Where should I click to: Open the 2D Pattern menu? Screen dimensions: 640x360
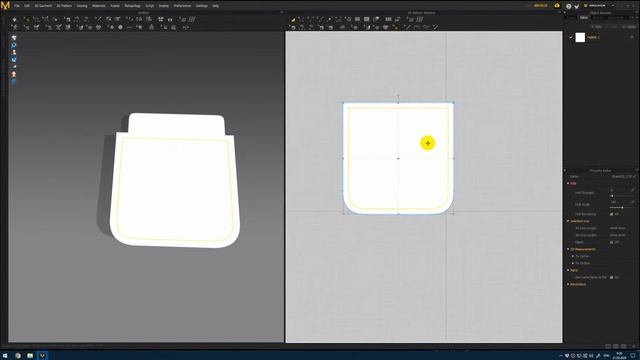click(x=64, y=6)
